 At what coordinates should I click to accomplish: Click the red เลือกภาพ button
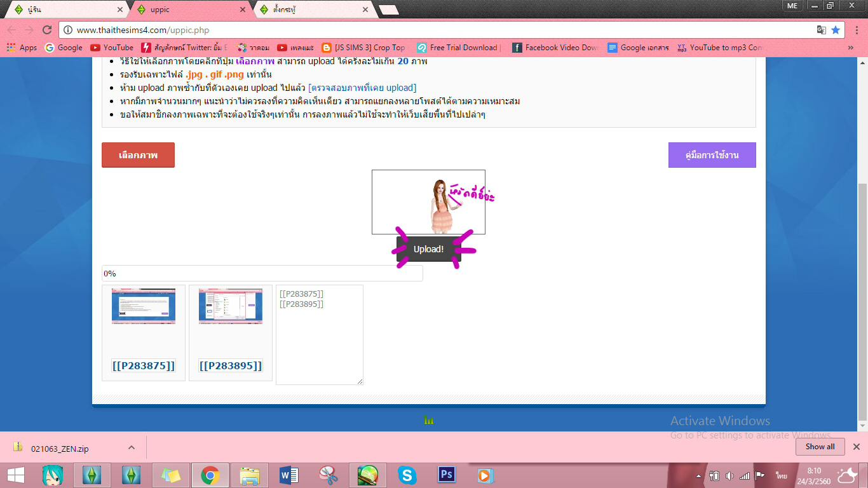click(x=138, y=155)
